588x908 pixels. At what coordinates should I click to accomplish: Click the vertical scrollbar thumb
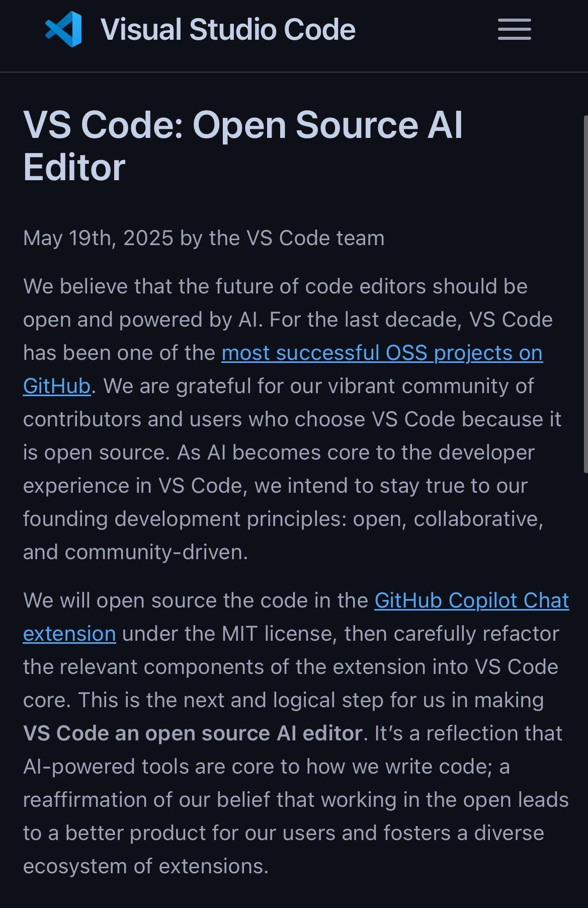(x=585, y=294)
